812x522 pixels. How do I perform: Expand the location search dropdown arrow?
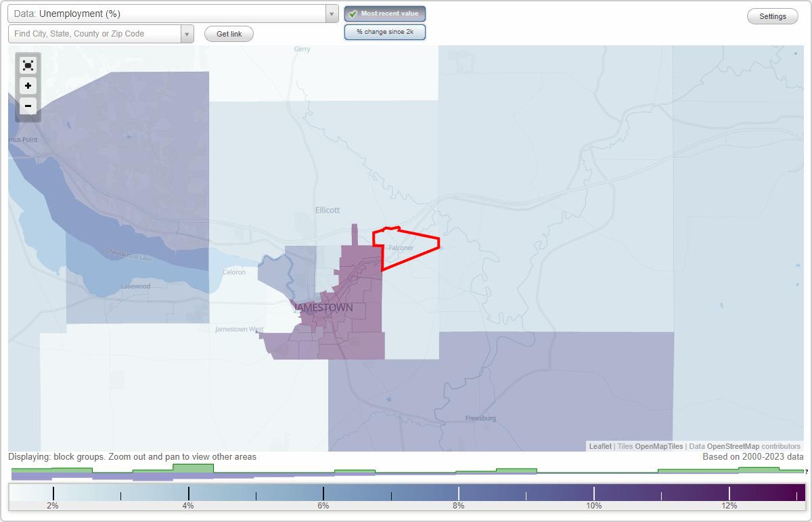click(187, 33)
